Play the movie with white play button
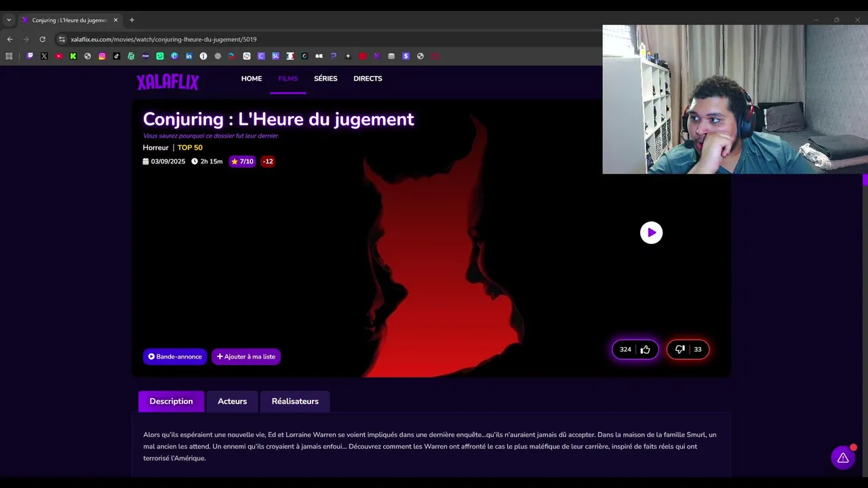The height and width of the screenshot is (488, 868). pyautogui.click(x=651, y=232)
